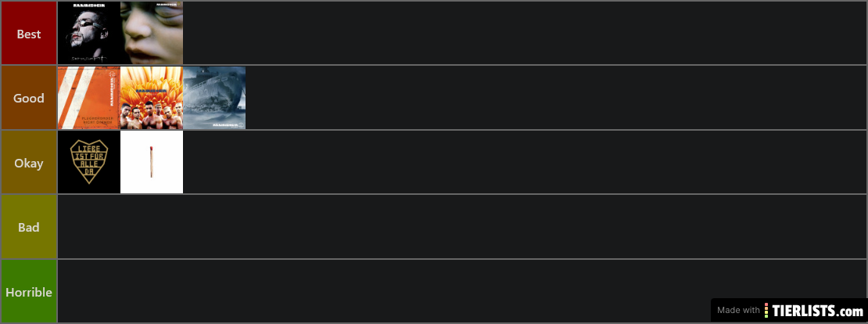This screenshot has height=324, width=868.
Task: Click the empty Bad tier row
Action: (x=462, y=227)
